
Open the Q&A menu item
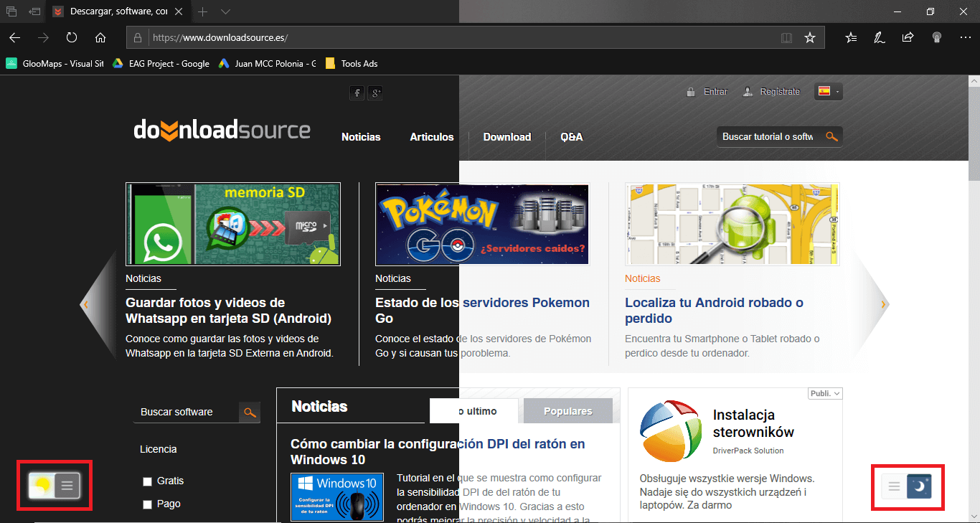point(572,136)
